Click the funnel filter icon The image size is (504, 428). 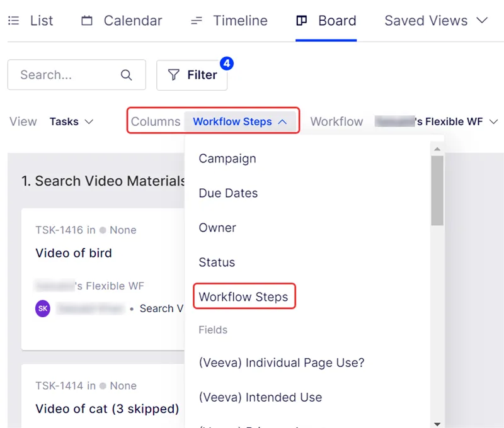[174, 75]
